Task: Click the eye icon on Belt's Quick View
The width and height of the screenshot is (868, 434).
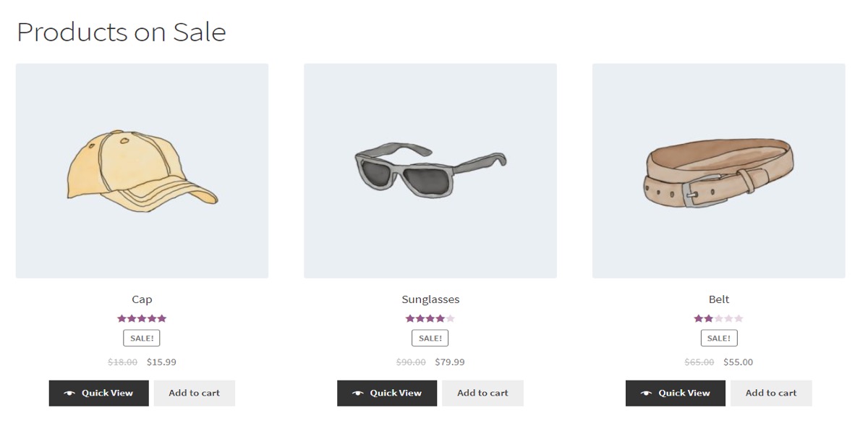Action: pyautogui.click(x=646, y=393)
